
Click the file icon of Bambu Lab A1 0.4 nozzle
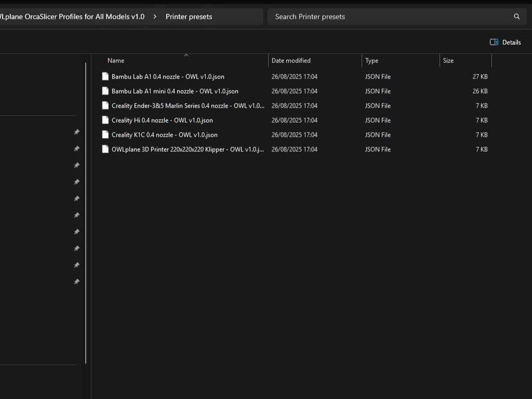pyautogui.click(x=105, y=76)
